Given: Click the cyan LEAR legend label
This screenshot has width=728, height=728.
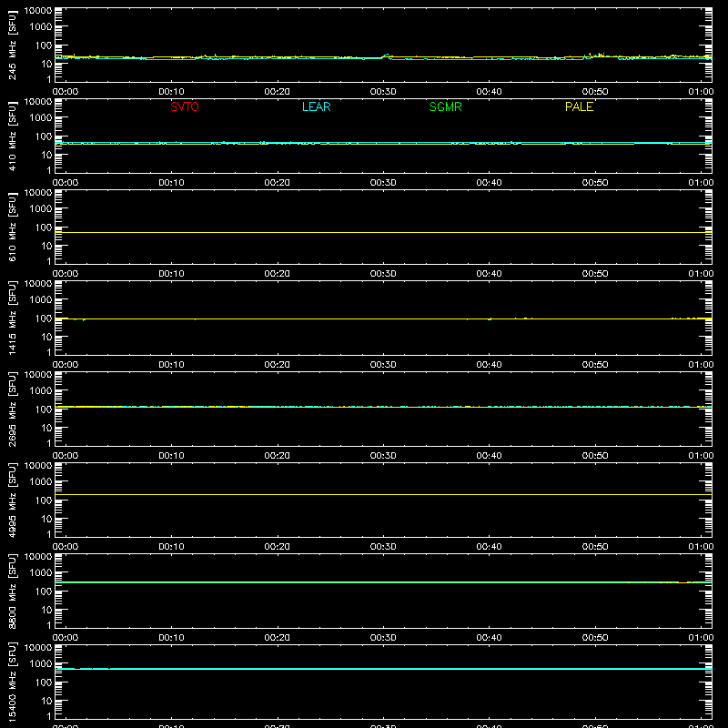Looking at the screenshot, I should tap(316, 106).
